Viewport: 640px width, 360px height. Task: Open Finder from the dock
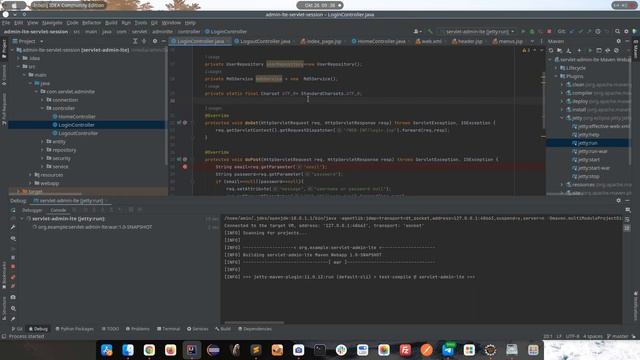click(x=128, y=350)
